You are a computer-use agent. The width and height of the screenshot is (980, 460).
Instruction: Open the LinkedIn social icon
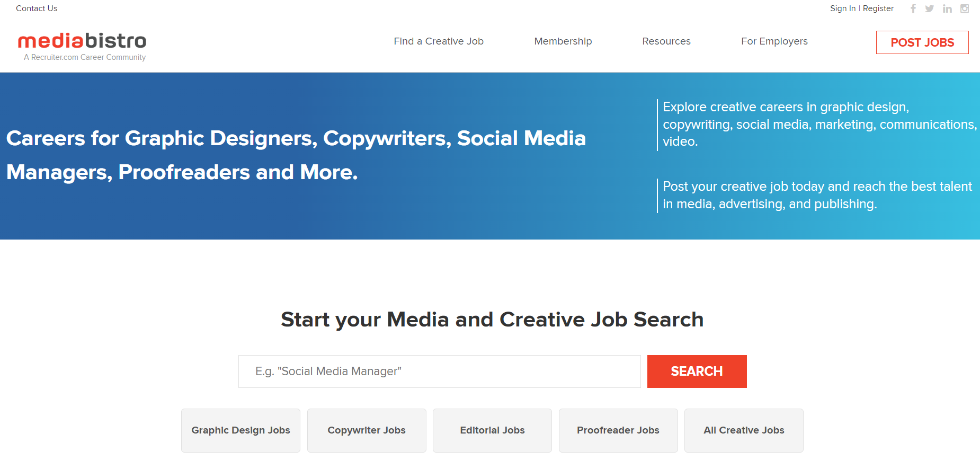point(947,8)
